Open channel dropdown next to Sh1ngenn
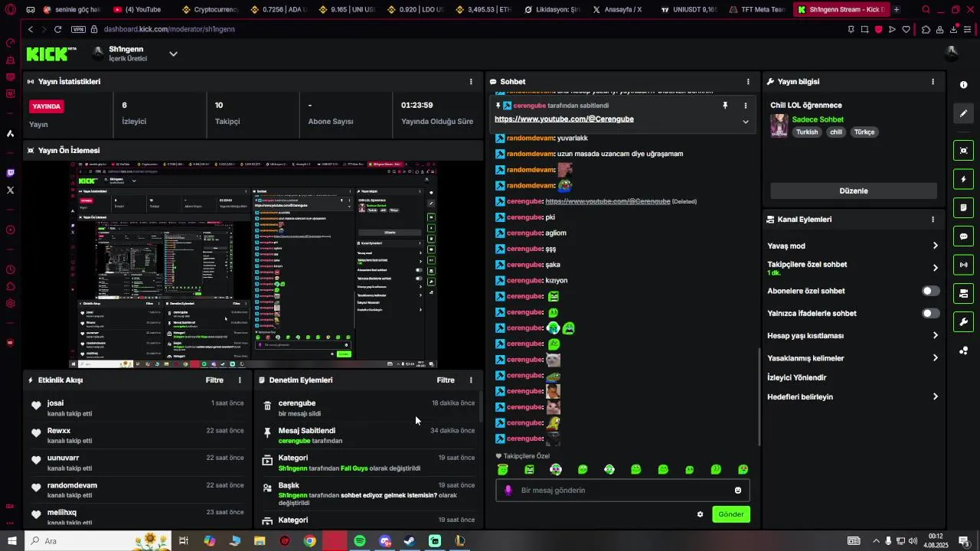Image resolution: width=980 pixels, height=551 pixels. [x=173, y=54]
